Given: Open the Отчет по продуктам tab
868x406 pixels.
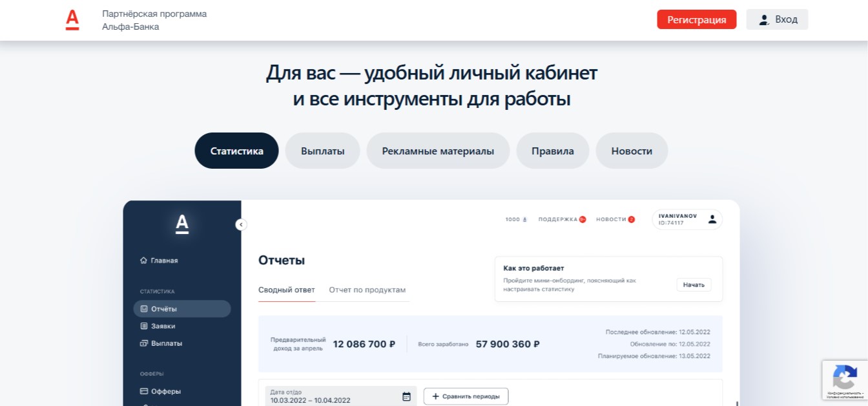Looking at the screenshot, I should pos(367,290).
